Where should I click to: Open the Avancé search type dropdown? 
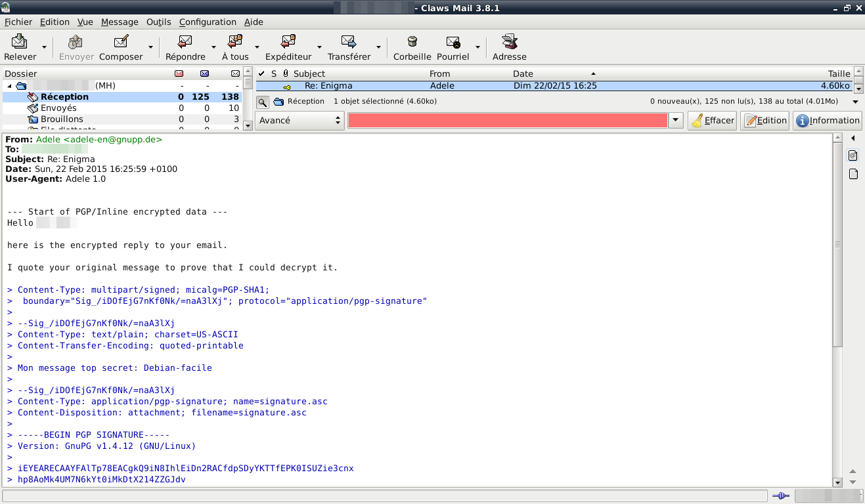point(299,121)
